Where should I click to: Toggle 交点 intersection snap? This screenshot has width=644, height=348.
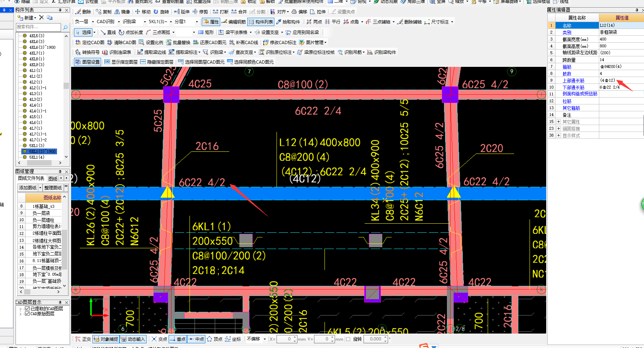tap(159, 339)
